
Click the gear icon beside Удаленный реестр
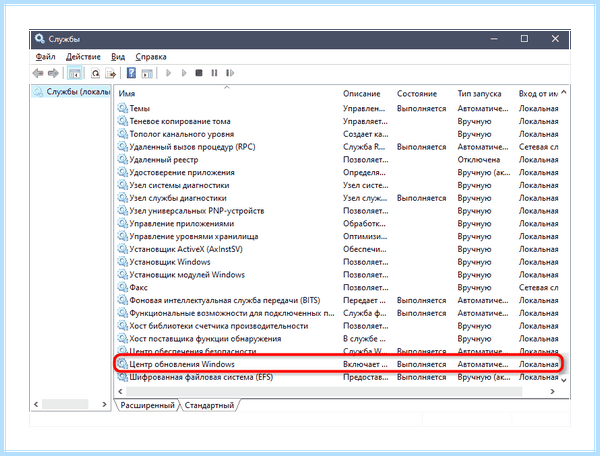point(122,160)
